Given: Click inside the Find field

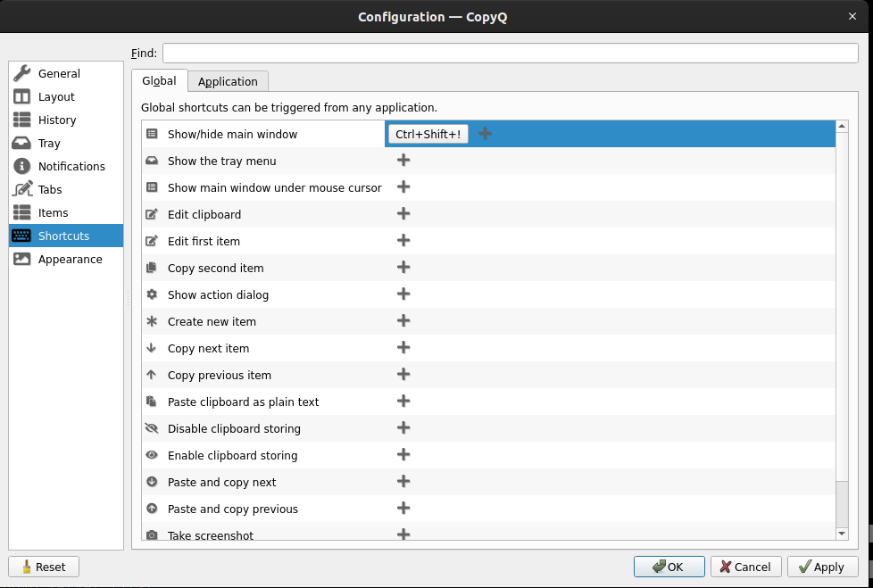Looking at the screenshot, I should pos(509,53).
